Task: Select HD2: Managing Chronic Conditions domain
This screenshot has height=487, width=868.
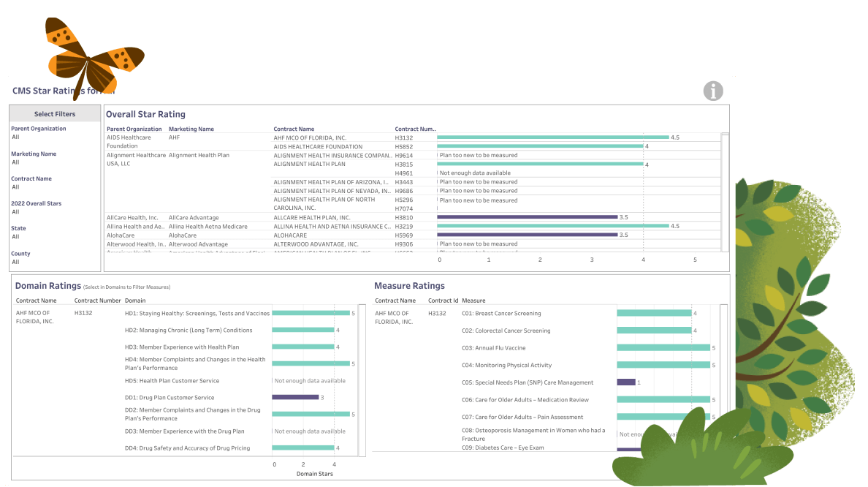Action: click(x=189, y=331)
